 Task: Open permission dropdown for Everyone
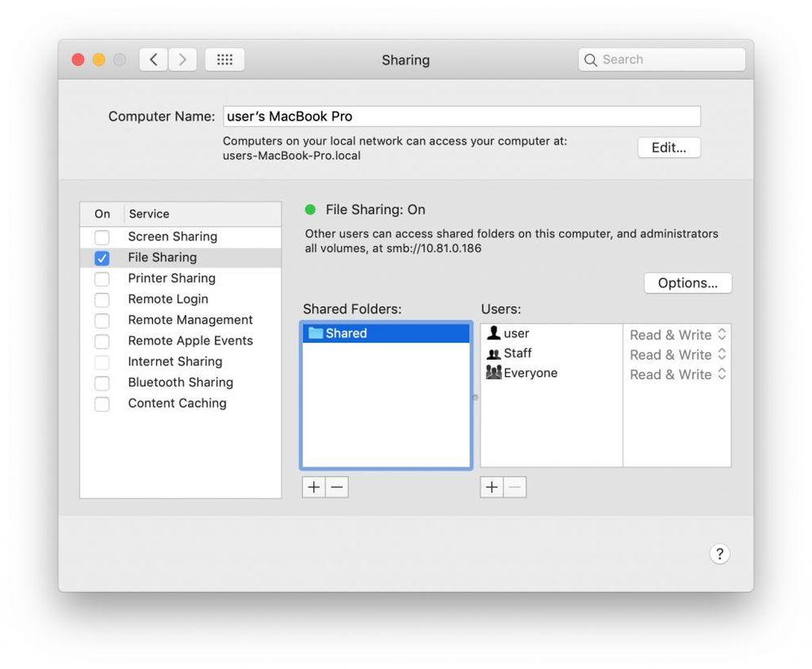coord(678,374)
